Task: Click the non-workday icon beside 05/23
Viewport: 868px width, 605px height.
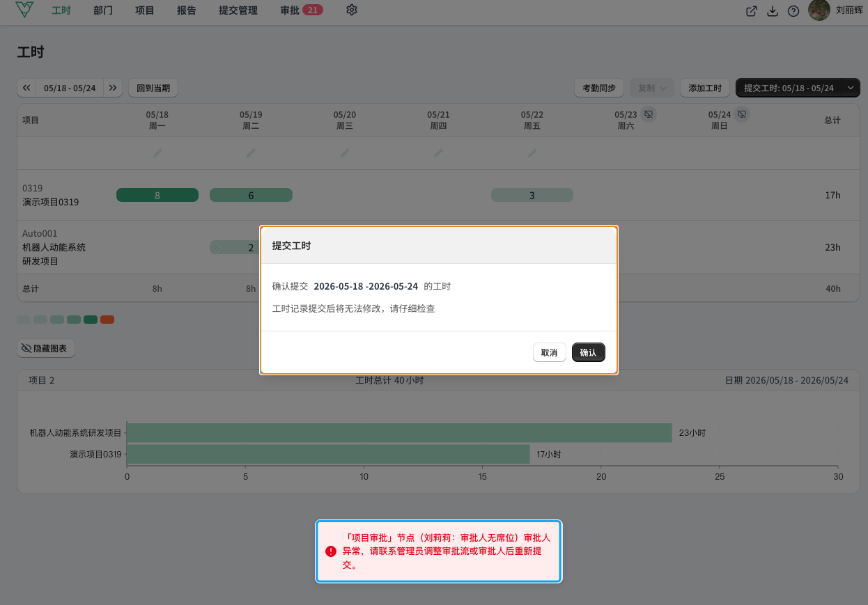Action: 649,113
